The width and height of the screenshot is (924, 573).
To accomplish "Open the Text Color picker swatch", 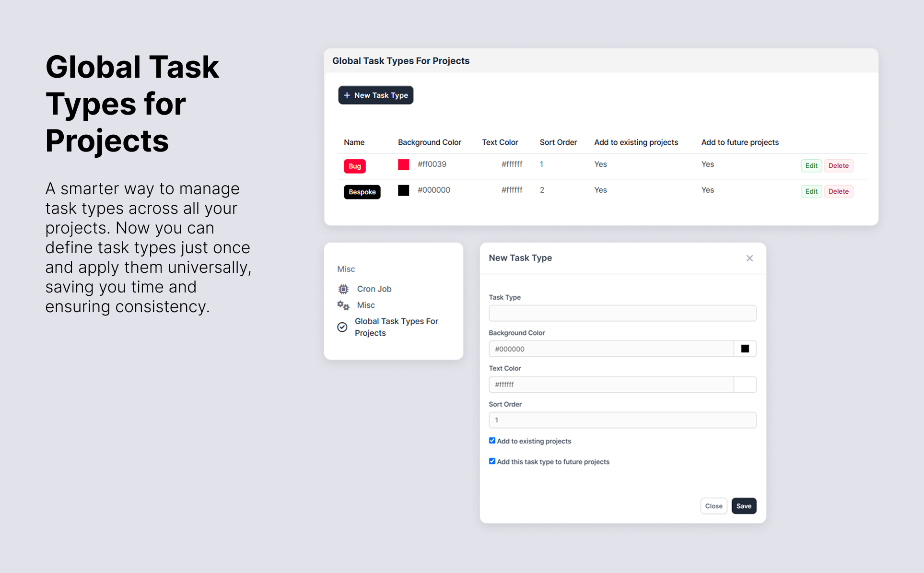I will click(x=745, y=385).
